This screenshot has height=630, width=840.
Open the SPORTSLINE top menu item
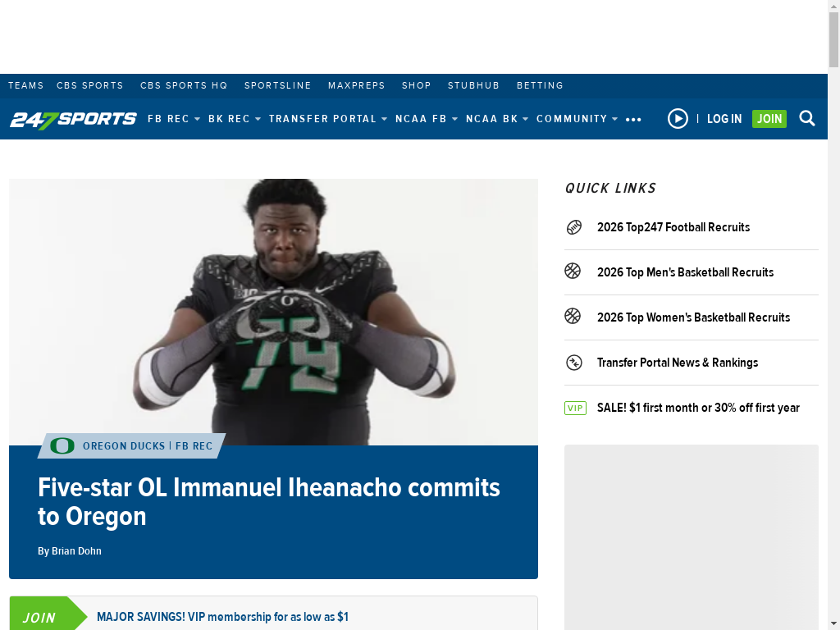point(277,85)
